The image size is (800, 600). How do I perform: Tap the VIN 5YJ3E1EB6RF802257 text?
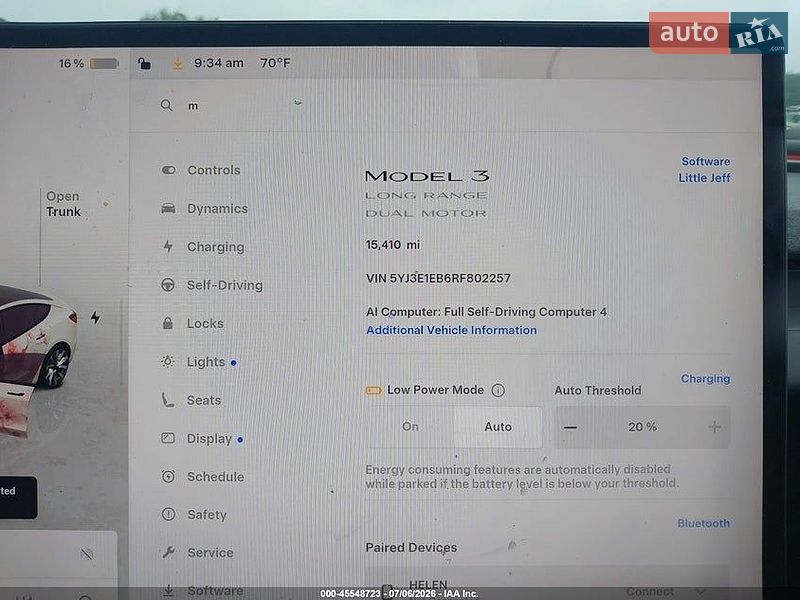pyautogui.click(x=438, y=278)
